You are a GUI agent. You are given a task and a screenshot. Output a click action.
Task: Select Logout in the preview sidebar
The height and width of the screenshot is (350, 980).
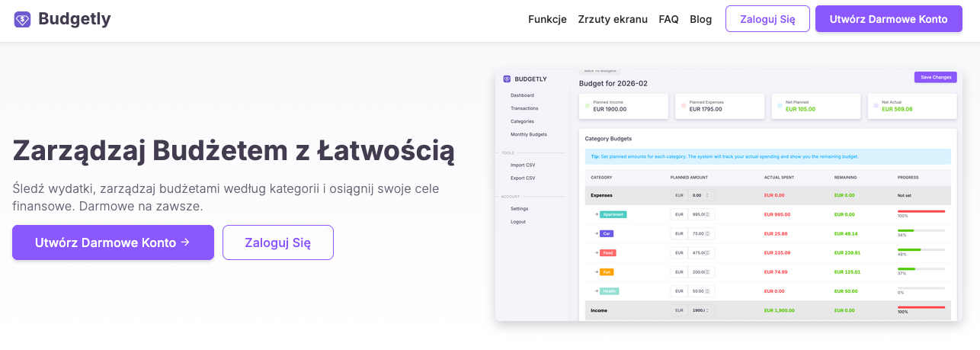(518, 221)
